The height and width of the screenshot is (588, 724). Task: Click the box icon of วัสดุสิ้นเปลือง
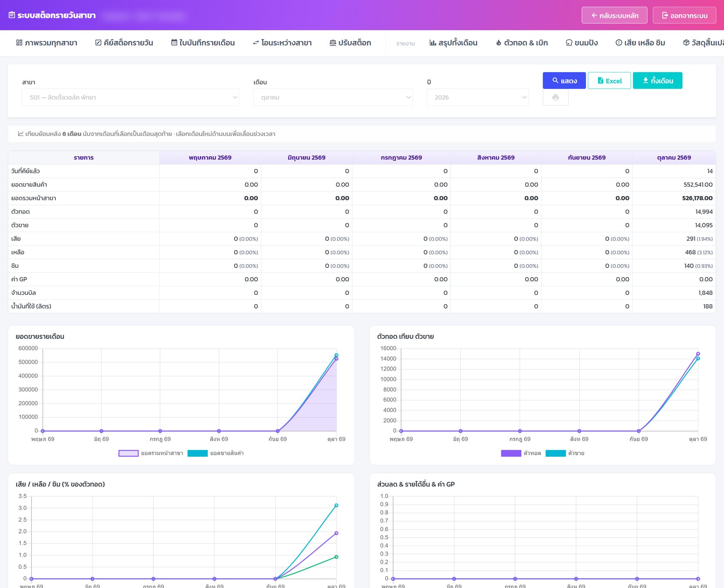click(x=686, y=43)
